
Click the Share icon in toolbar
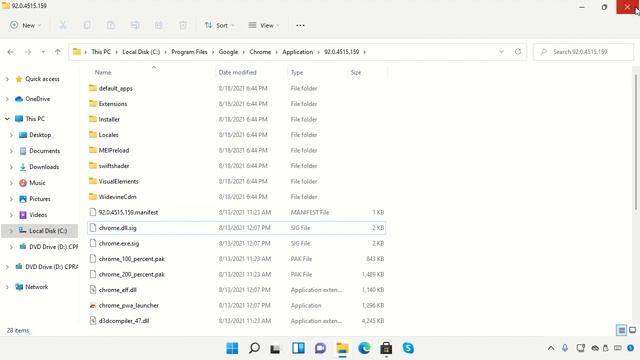pyautogui.click(x=158, y=25)
